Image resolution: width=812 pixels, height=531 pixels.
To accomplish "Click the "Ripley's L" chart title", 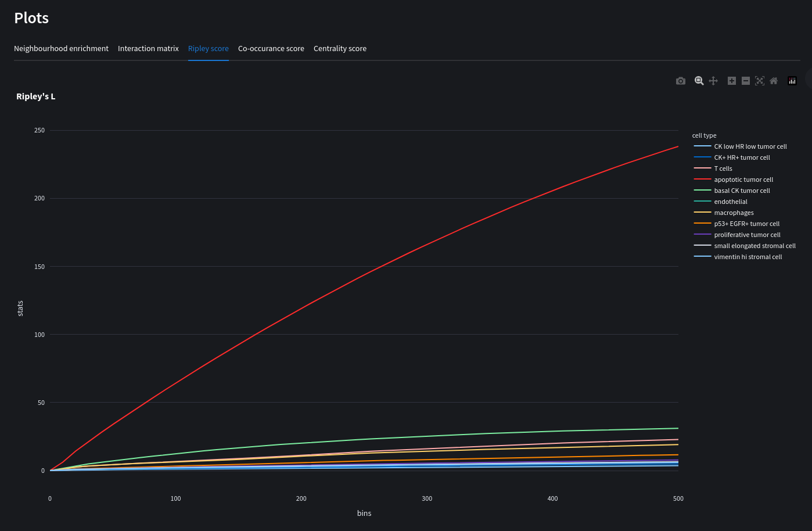I will tap(36, 96).
